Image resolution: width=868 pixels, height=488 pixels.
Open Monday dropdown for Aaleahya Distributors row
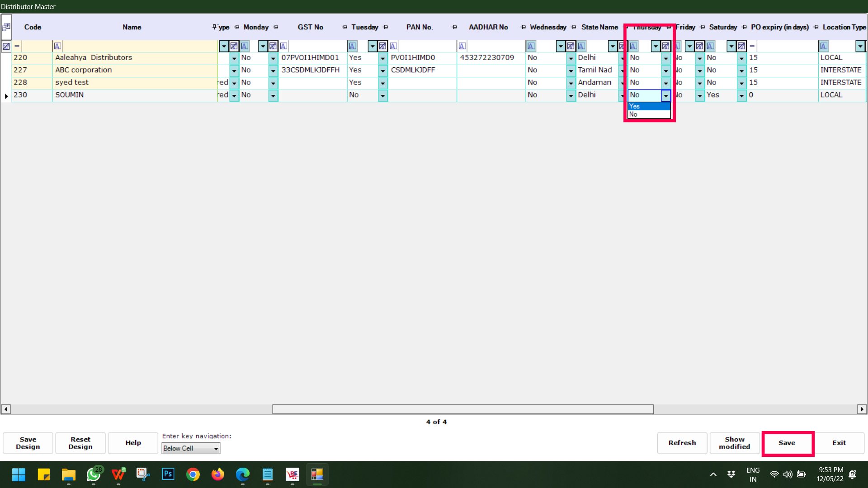pos(273,58)
